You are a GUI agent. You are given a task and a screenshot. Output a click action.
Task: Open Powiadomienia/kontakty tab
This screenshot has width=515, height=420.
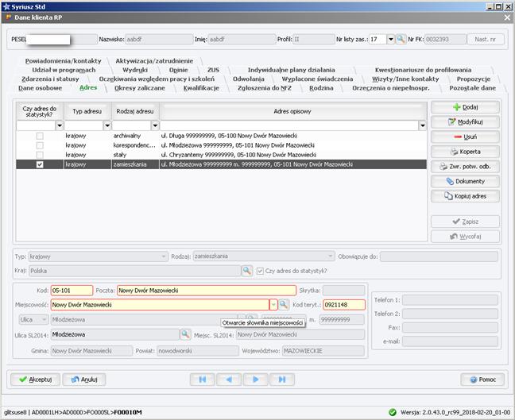click(63, 61)
